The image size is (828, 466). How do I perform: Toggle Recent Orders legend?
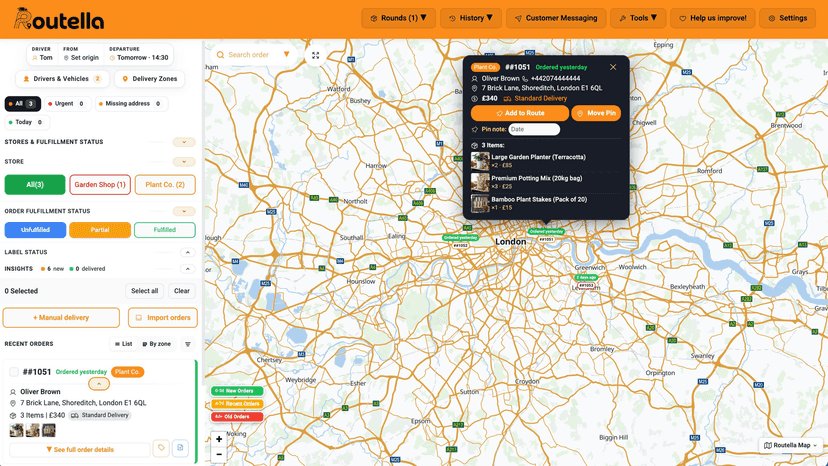point(237,404)
